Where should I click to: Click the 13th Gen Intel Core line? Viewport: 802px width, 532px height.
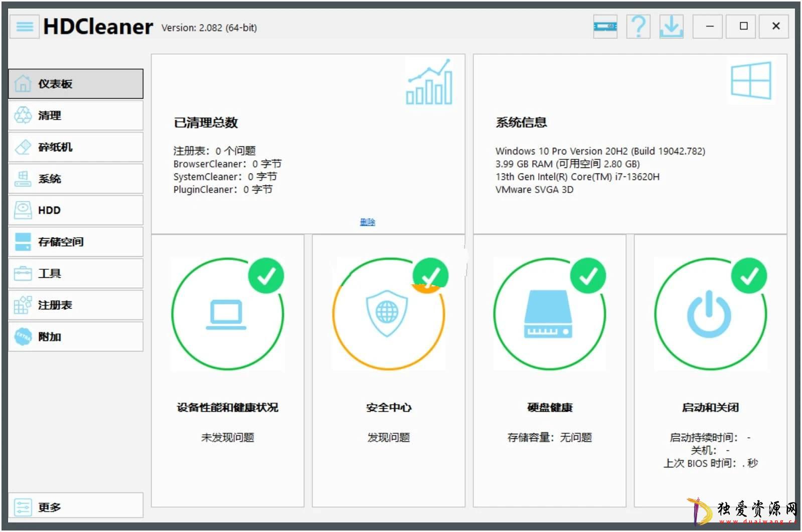577,176
